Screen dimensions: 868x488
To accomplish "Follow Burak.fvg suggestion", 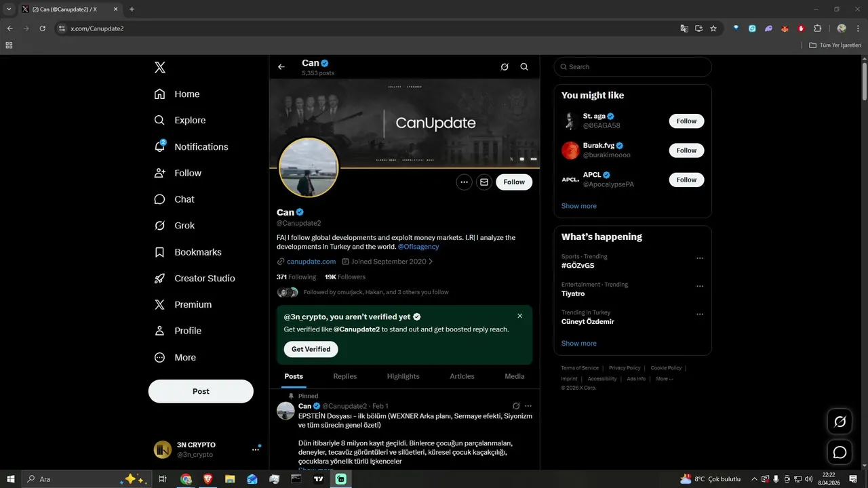I will pos(686,150).
